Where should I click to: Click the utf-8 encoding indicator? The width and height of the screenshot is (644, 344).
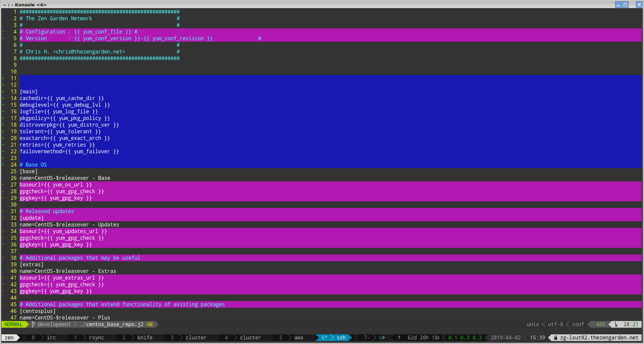pyautogui.click(x=556, y=324)
